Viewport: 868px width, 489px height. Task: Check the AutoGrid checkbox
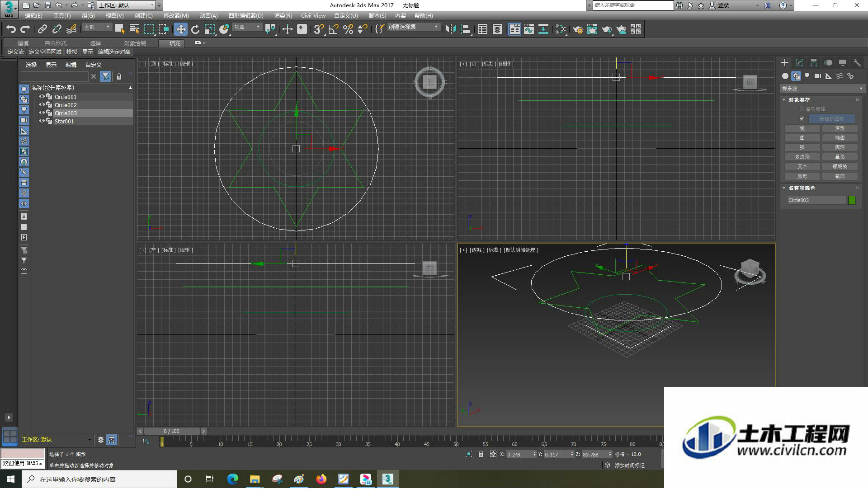point(802,109)
